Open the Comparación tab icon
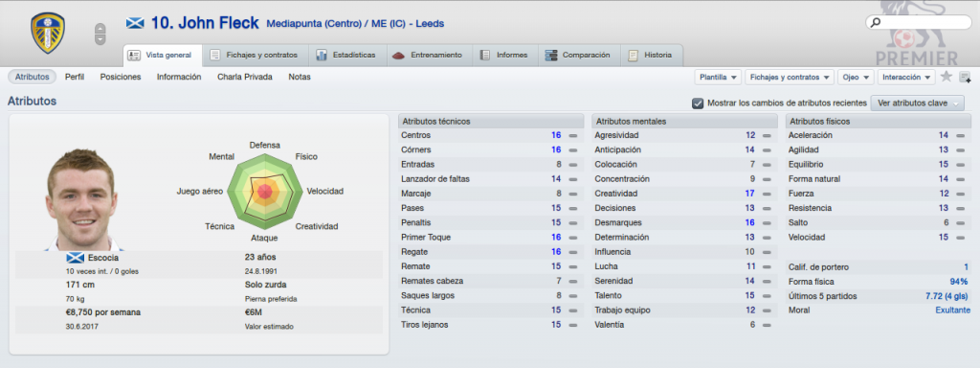The image size is (980, 368). [551, 55]
